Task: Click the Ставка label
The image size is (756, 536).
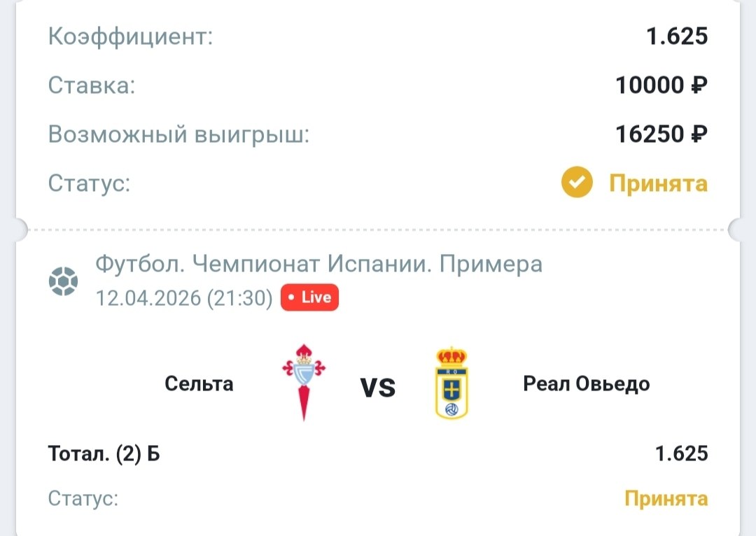Action: [x=92, y=85]
